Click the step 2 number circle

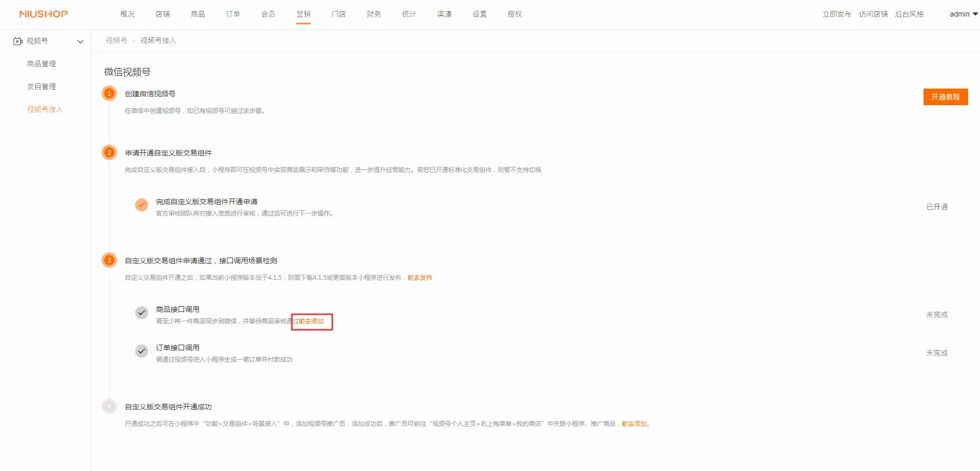tap(109, 153)
